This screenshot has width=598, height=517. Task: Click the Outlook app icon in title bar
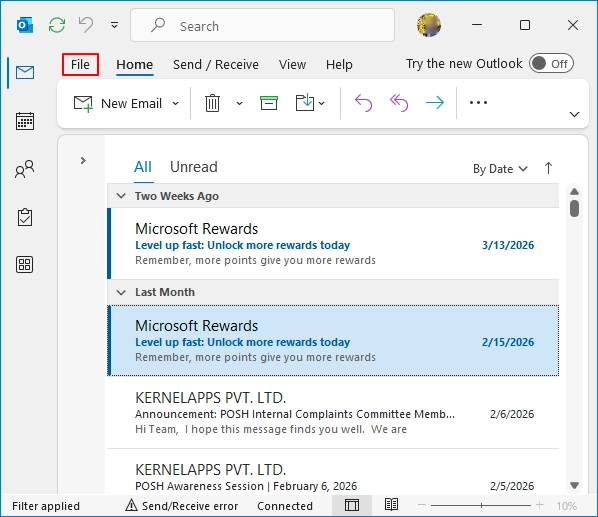click(x=25, y=25)
